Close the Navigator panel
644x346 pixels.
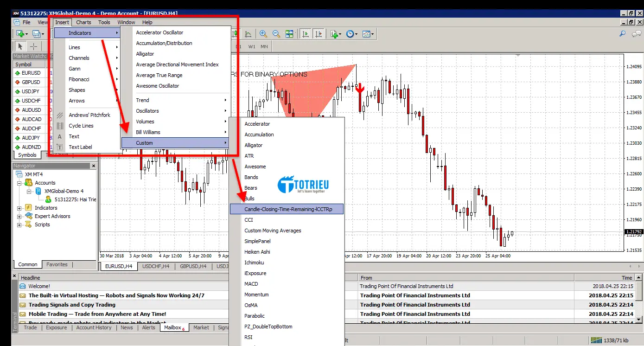point(93,166)
